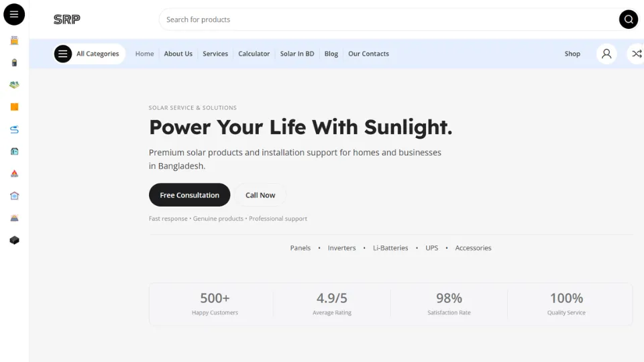Click the Li-Batteries product link
This screenshot has width=644, height=362.
tap(390, 248)
